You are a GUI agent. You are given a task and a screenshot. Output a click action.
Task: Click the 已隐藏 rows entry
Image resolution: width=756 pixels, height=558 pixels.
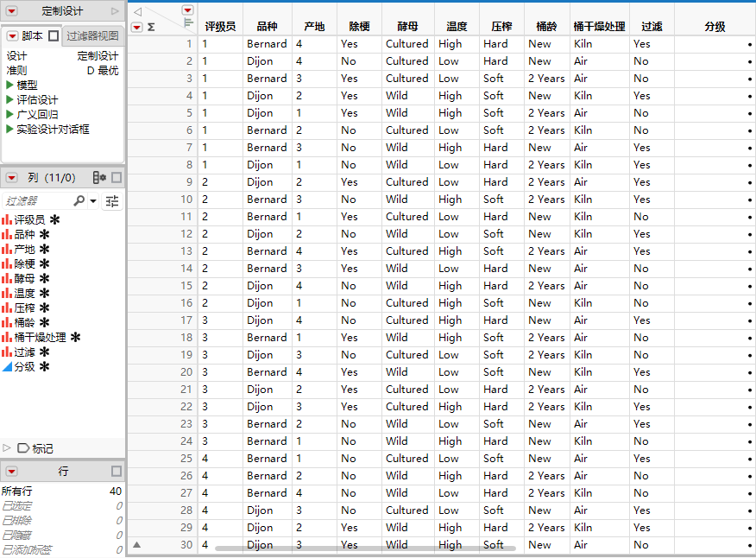[x=62, y=535]
